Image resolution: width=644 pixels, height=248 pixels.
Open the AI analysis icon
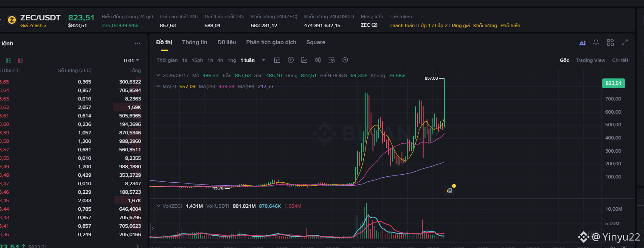(x=582, y=43)
